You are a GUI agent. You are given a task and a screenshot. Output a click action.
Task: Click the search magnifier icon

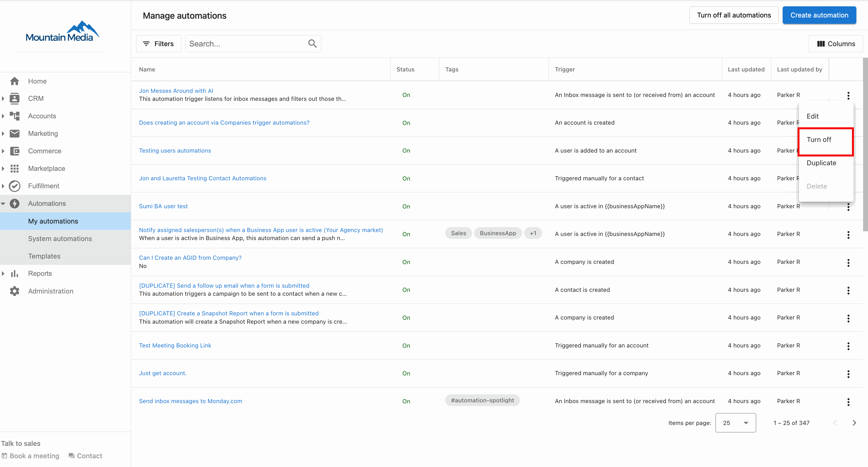click(x=312, y=43)
